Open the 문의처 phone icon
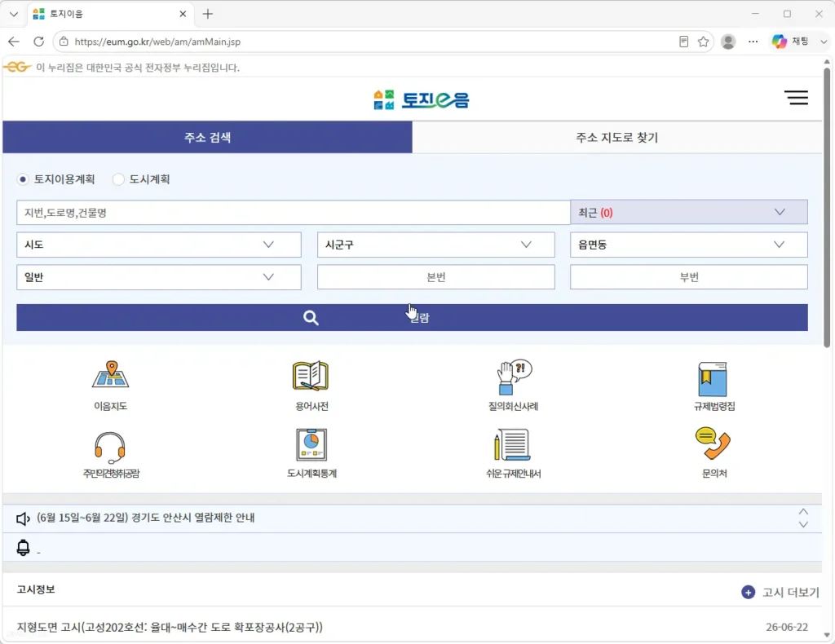The height and width of the screenshot is (644, 835). point(713,443)
